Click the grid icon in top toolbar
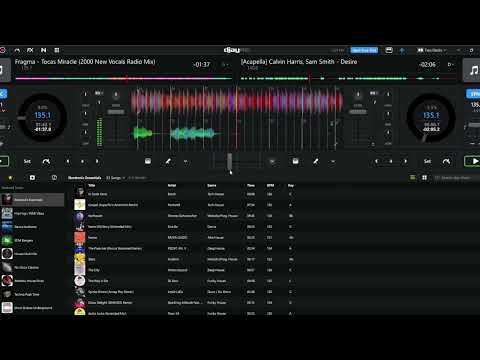480x360 pixels. [57, 50]
